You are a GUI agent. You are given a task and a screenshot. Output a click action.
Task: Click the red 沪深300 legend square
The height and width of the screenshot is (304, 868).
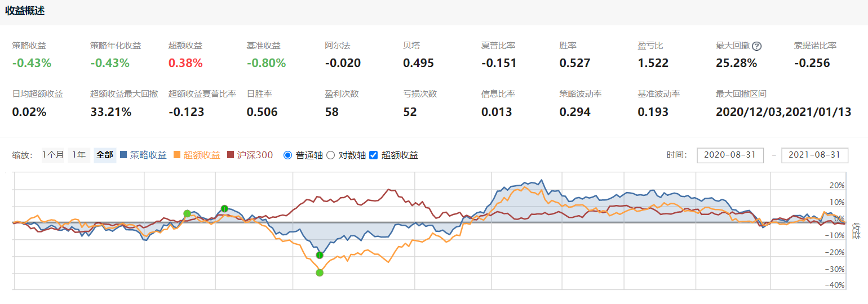(x=231, y=155)
